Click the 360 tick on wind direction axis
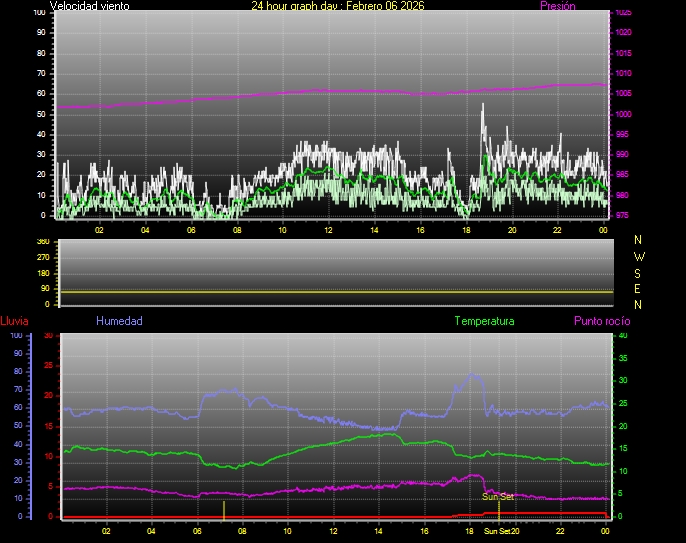Viewport: 686px width, 543px height. 42,243
